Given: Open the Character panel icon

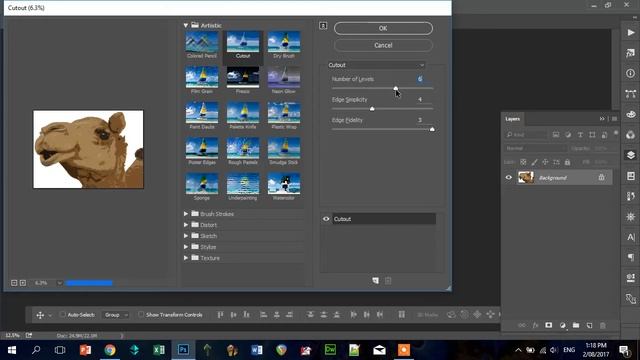Looking at the screenshot, I should (x=631, y=237).
